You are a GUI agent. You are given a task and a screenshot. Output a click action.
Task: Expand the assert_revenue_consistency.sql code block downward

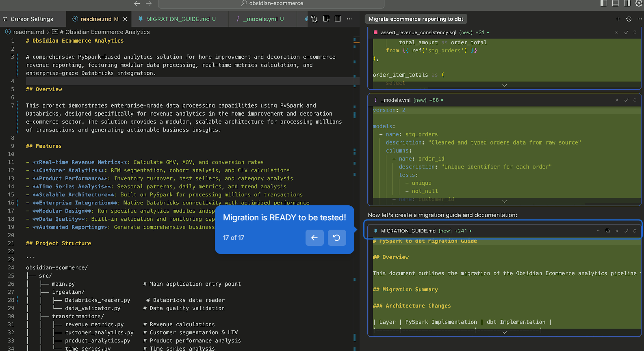pyautogui.click(x=504, y=85)
